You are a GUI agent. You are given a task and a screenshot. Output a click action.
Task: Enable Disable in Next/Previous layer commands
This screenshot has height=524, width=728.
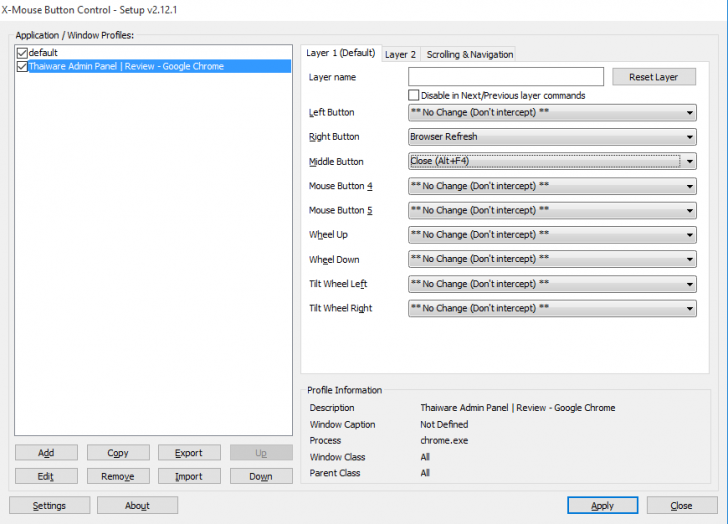coord(413,95)
